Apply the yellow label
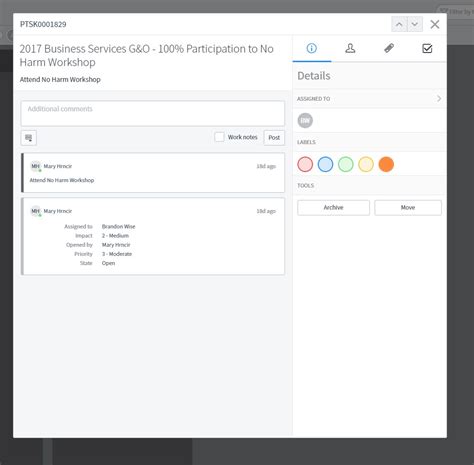This screenshot has height=465, width=474. [x=366, y=164]
